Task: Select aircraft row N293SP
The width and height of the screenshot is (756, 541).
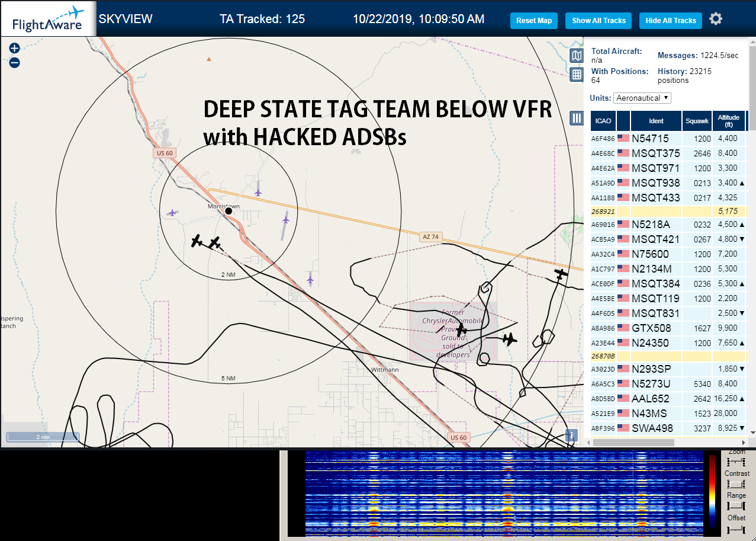Action: (x=668, y=369)
